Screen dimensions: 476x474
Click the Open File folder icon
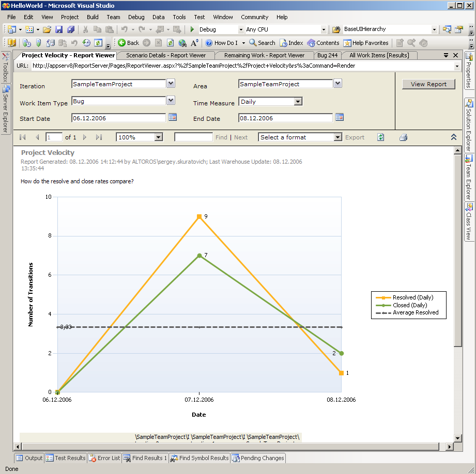[47, 29]
